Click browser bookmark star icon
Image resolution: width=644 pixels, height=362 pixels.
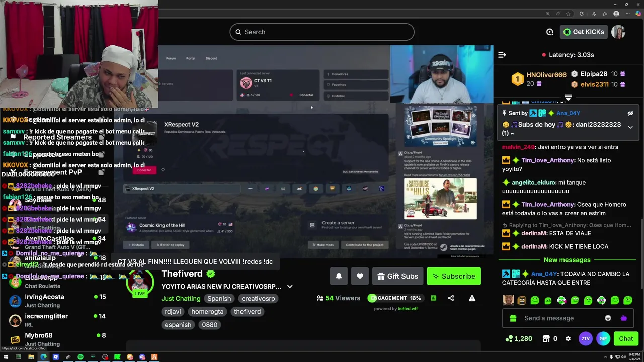pyautogui.click(x=568, y=14)
